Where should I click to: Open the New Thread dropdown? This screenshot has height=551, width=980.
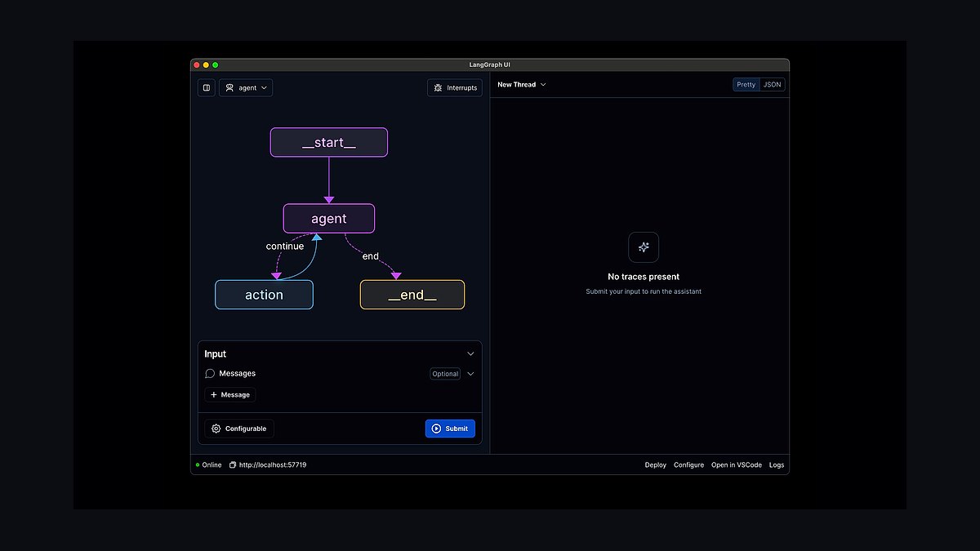tap(522, 84)
